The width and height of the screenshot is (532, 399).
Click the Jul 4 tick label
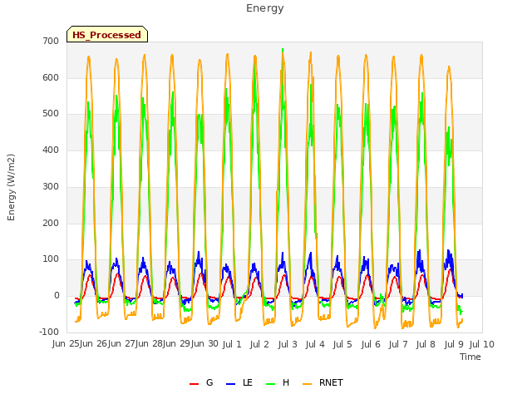pyautogui.click(x=315, y=344)
